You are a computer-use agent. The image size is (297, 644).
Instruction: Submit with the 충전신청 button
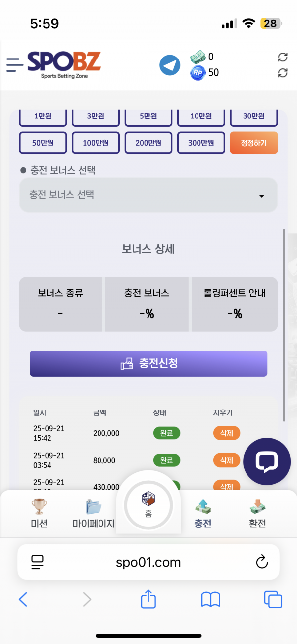[148, 364]
